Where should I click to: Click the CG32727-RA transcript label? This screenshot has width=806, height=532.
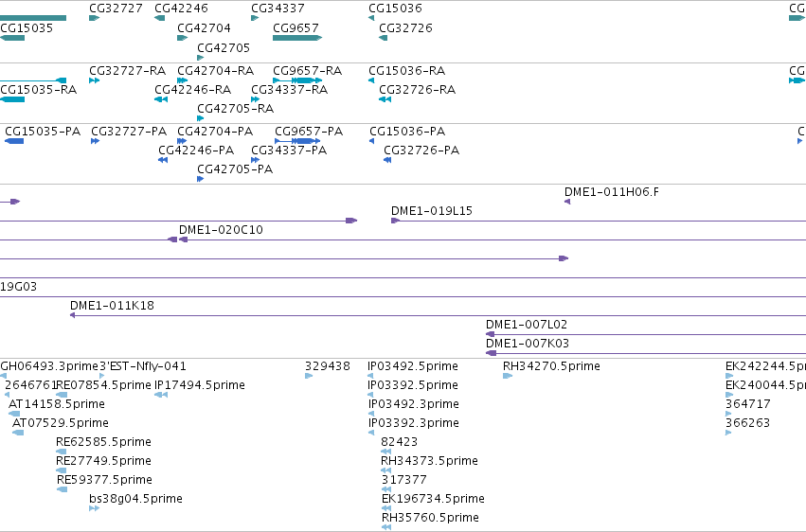point(128,70)
